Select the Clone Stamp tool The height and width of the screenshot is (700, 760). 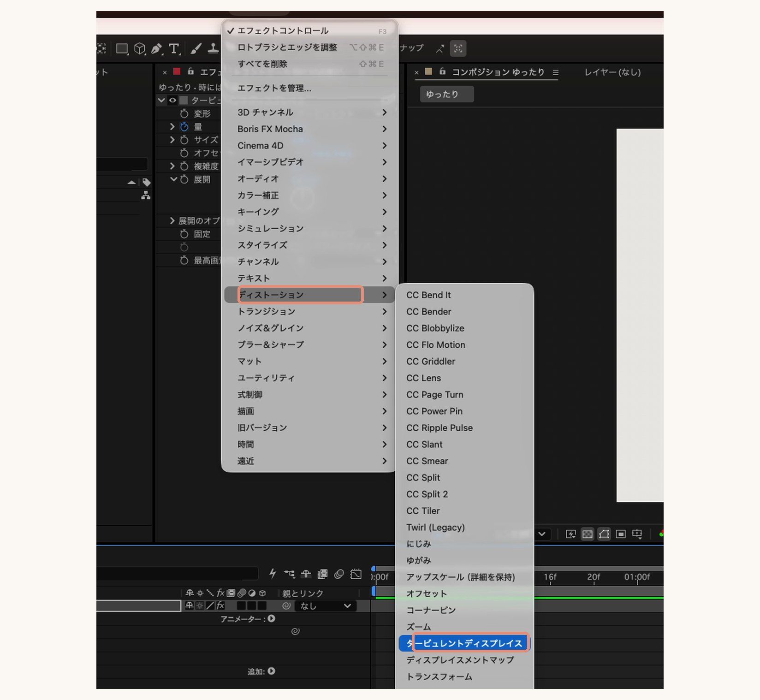[x=213, y=48]
